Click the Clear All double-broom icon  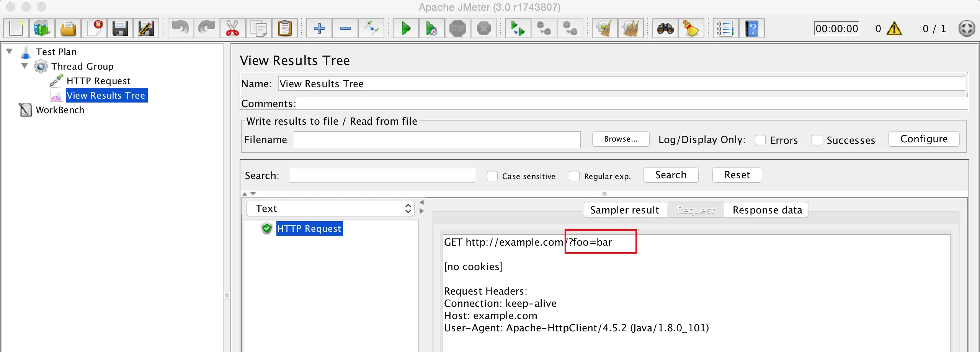pos(631,28)
